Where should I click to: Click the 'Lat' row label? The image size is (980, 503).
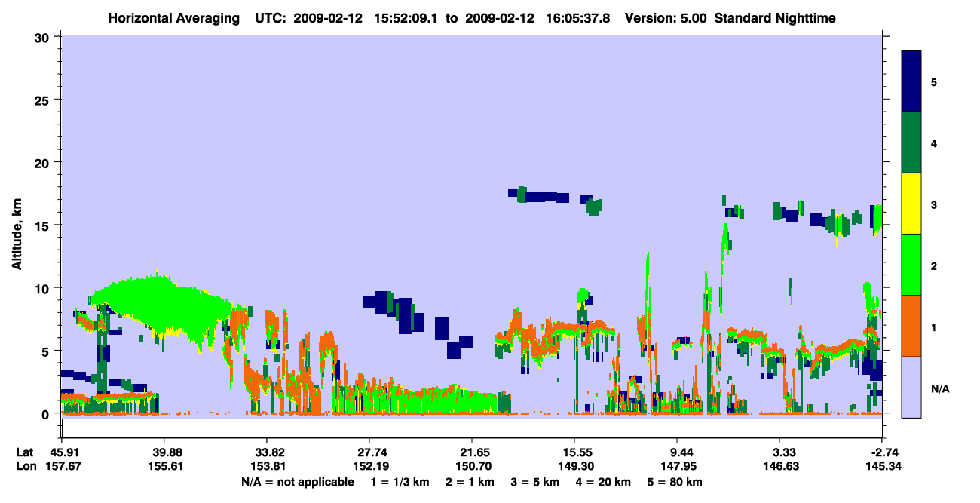pyautogui.click(x=25, y=452)
